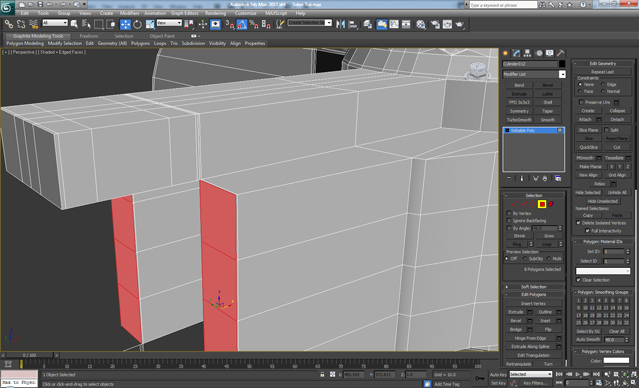The height and width of the screenshot is (388, 639).
Task: Open the reference coordinate system View dropdown
Action: pos(169,23)
